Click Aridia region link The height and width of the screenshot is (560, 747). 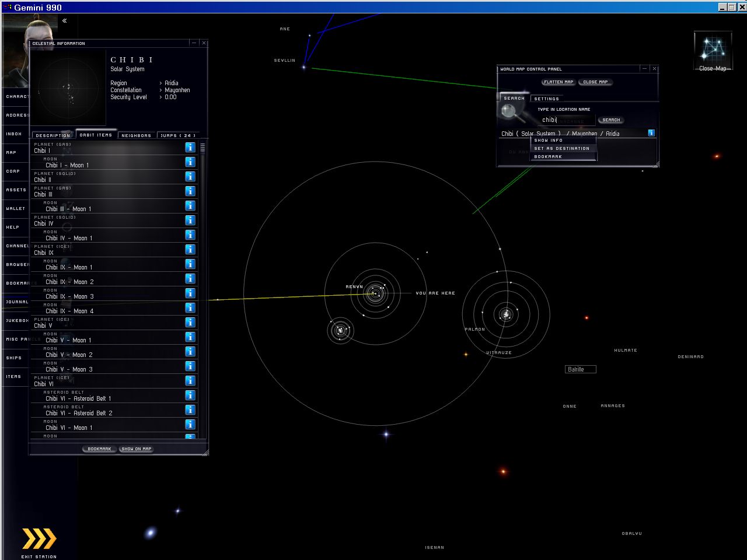point(172,83)
